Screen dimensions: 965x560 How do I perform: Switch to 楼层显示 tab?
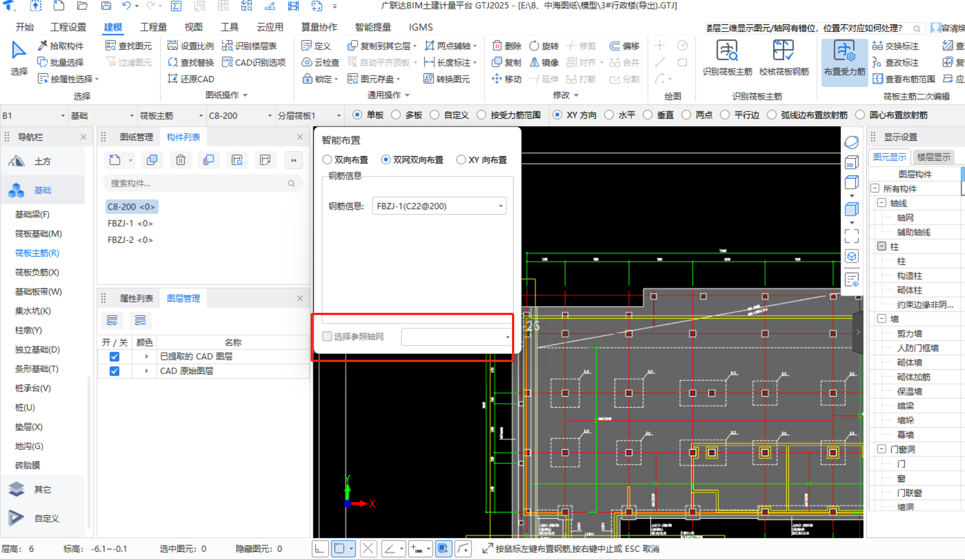[x=934, y=157]
